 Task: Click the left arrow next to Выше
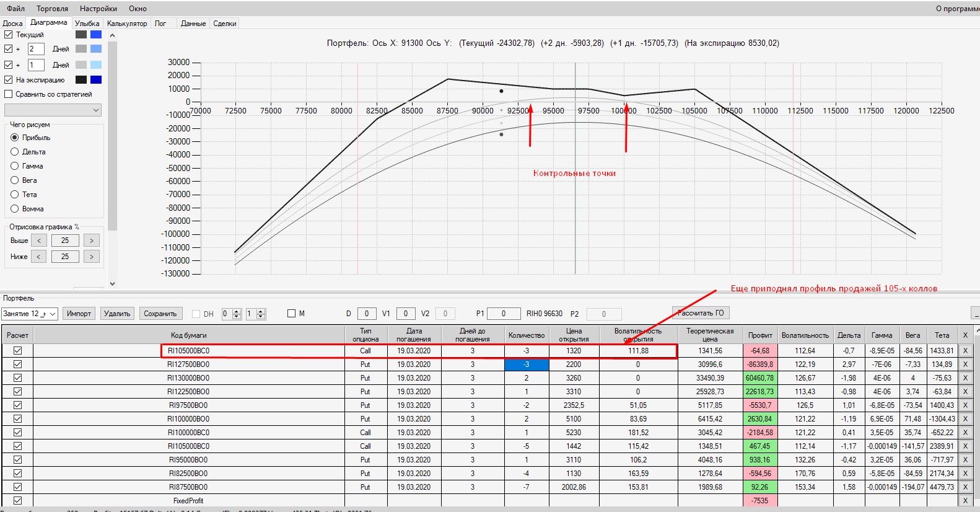click(x=39, y=241)
